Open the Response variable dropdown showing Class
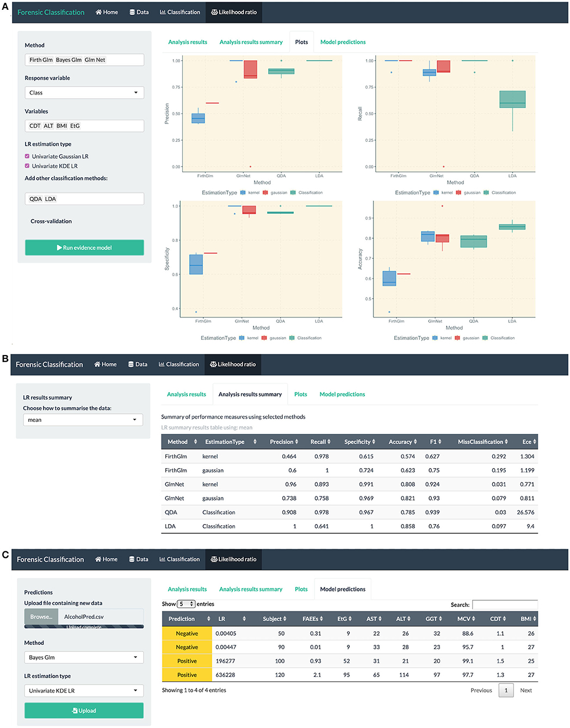 click(x=84, y=93)
